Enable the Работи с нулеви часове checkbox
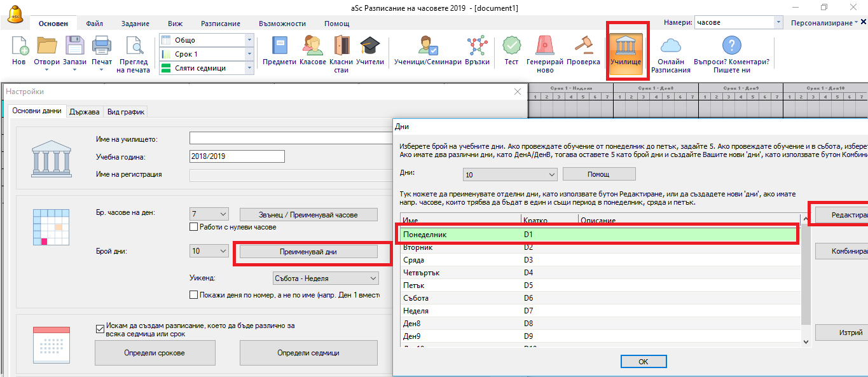Image resolution: width=868 pixels, height=377 pixels. [x=195, y=227]
